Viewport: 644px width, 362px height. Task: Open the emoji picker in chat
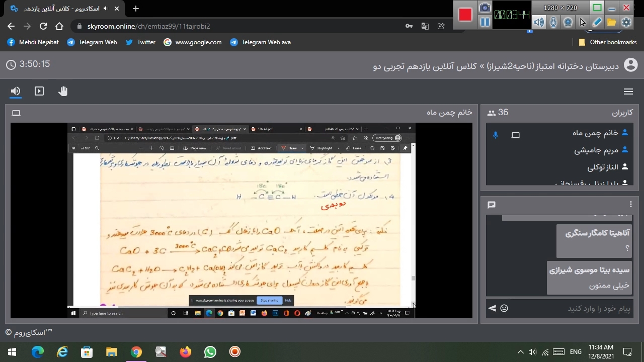pos(504,308)
